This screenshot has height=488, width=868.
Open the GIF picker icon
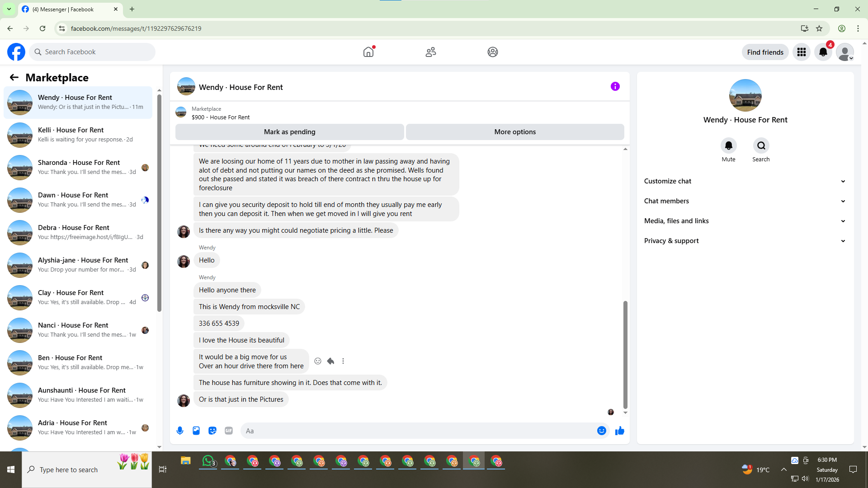(x=229, y=431)
